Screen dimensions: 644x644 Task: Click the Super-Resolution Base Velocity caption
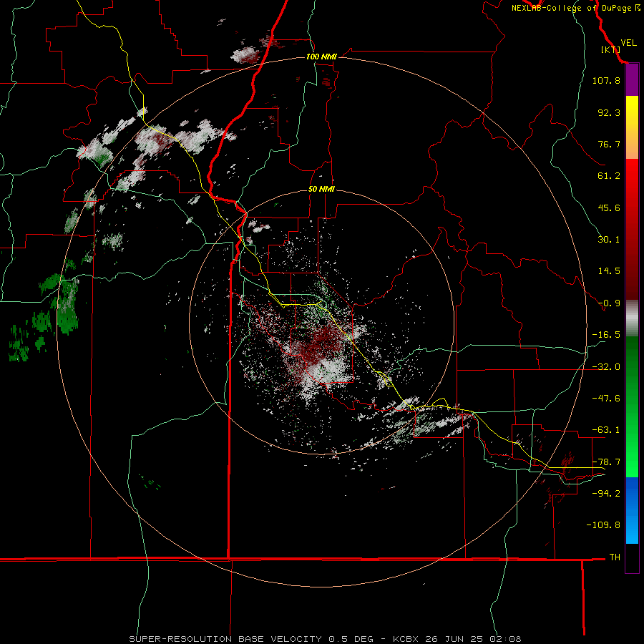pyautogui.click(x=325, y=639)
